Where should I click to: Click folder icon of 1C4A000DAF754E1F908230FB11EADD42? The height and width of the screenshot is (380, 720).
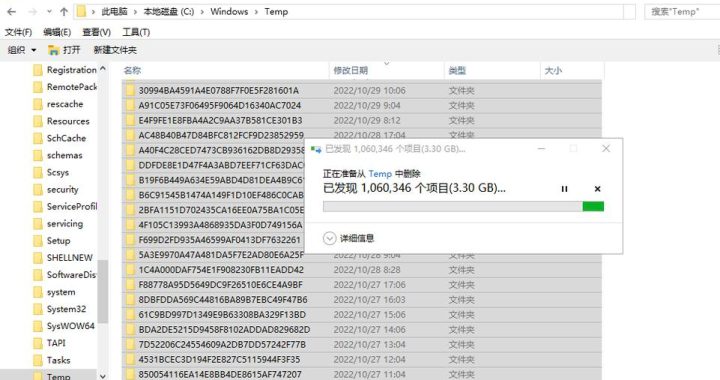pos(130,270)
